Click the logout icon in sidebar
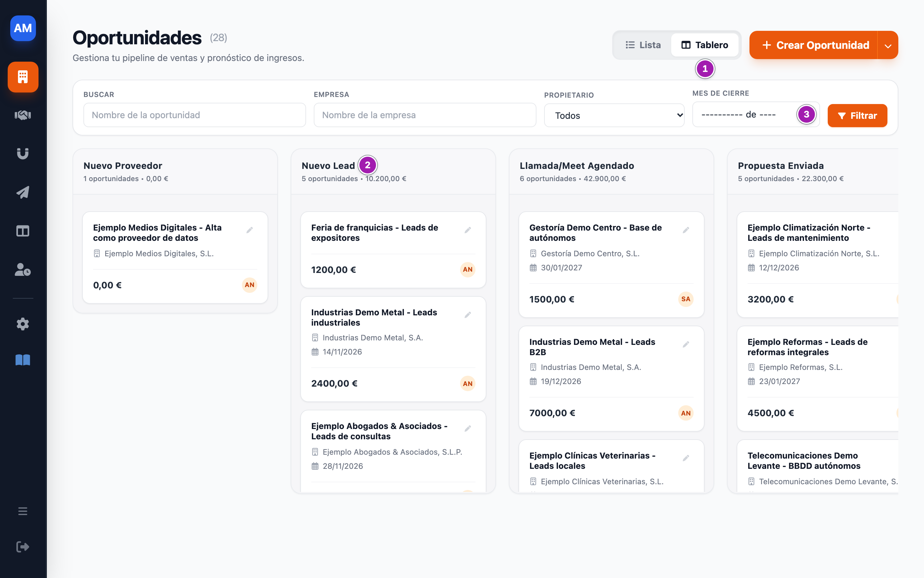The height and width of the screenshot is (578, 924). coord(23,547)
